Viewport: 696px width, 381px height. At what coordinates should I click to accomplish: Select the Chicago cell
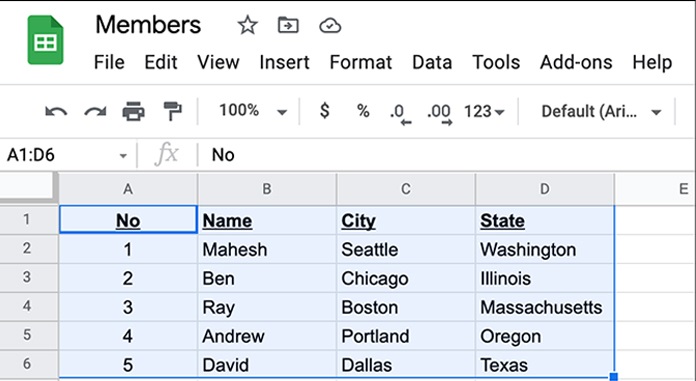406,278
